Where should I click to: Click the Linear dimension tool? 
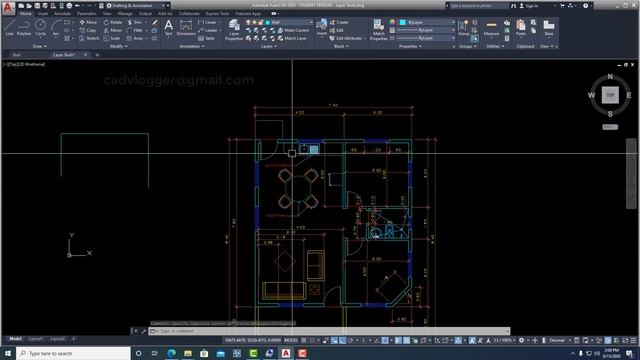coord(208,22)
